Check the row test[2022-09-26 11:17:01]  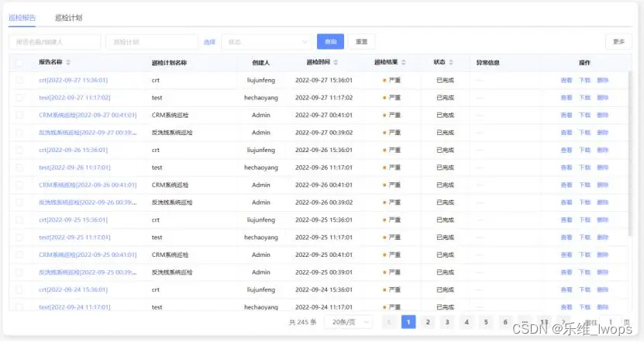click(x=19, y=168)
